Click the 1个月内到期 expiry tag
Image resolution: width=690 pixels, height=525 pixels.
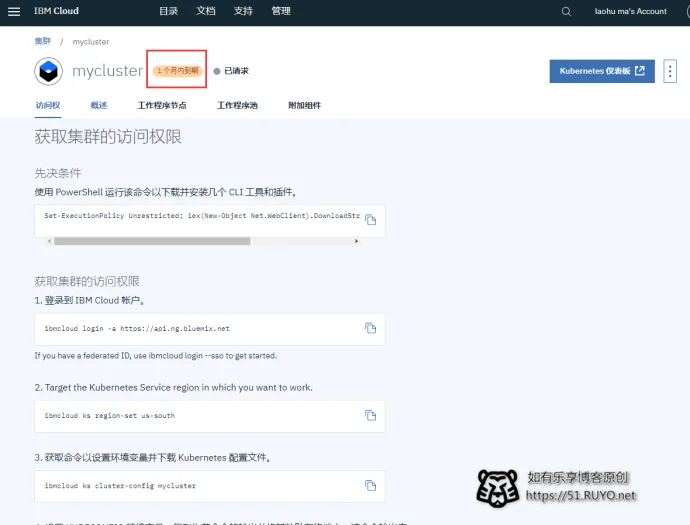pyautogui.click(x=178, y=70)
